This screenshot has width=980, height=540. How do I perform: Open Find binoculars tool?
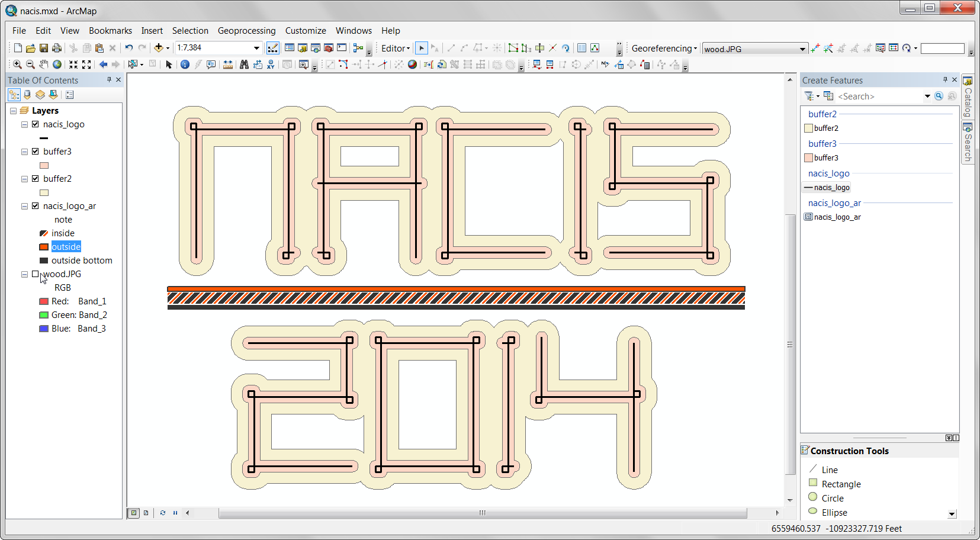tap(244, 65)
